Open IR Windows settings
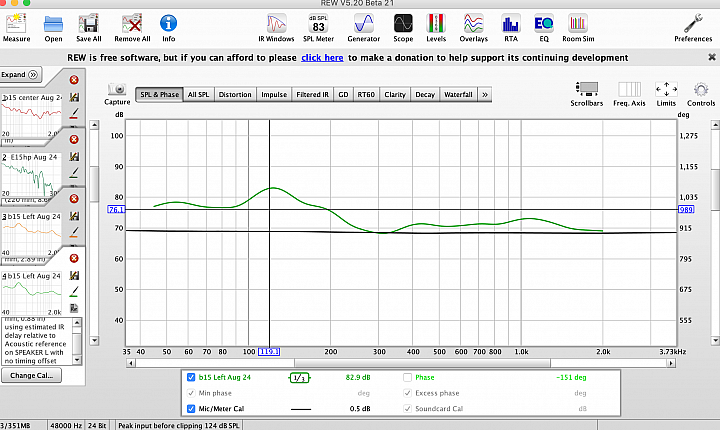The width and height of the screenshot is (720, 430). coord(276,28)
